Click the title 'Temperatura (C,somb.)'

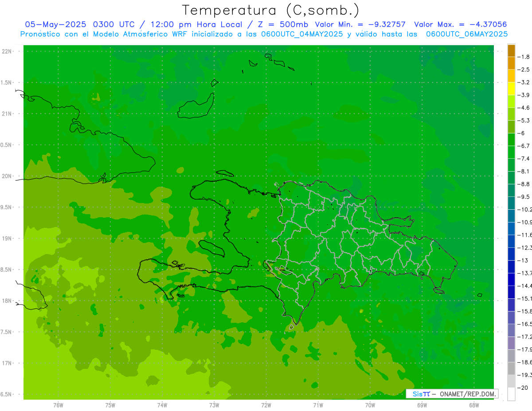click(270, 10)
